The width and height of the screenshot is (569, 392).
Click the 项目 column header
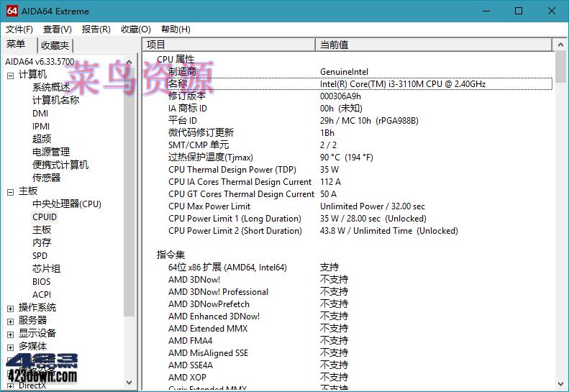coord(229,45)
